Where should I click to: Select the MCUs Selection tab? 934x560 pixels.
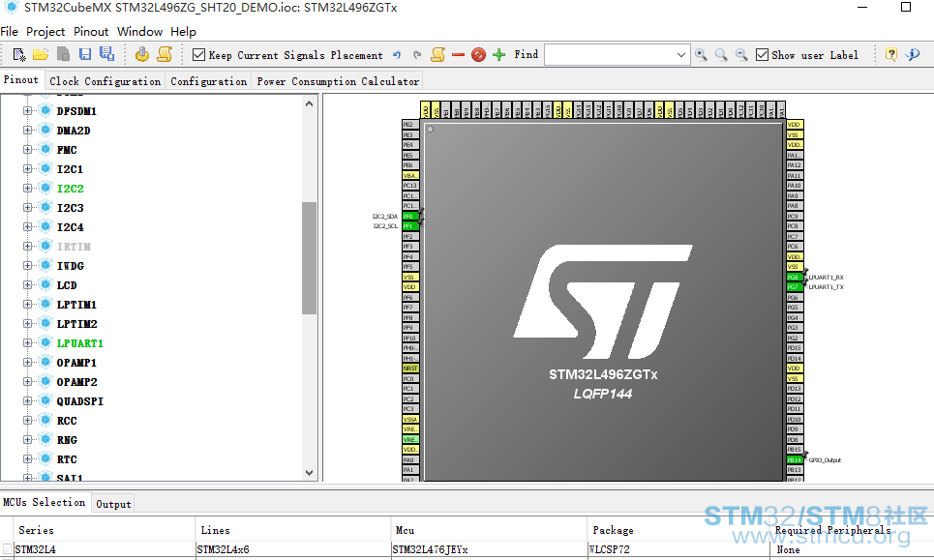45,502
